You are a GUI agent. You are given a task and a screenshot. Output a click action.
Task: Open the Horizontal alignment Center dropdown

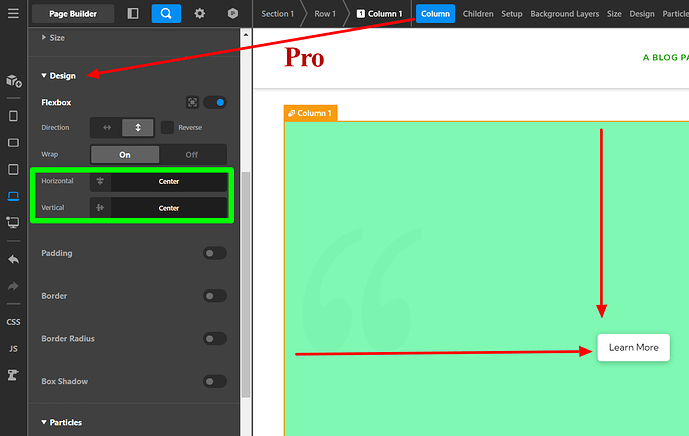pos(168,182)
